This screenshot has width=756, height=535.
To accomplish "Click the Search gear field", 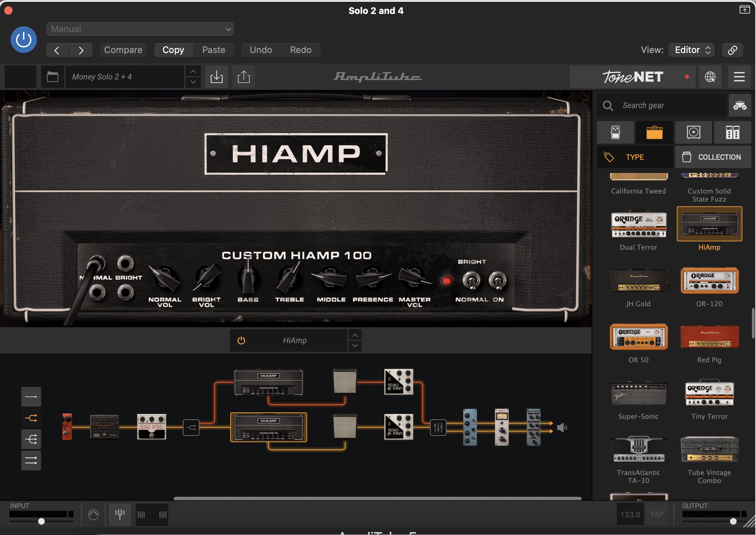I will click(x=662, y=105).
